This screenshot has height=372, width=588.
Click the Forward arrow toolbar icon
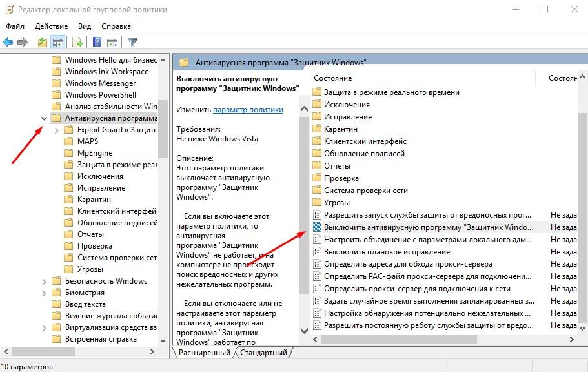(x=23, y=43)
